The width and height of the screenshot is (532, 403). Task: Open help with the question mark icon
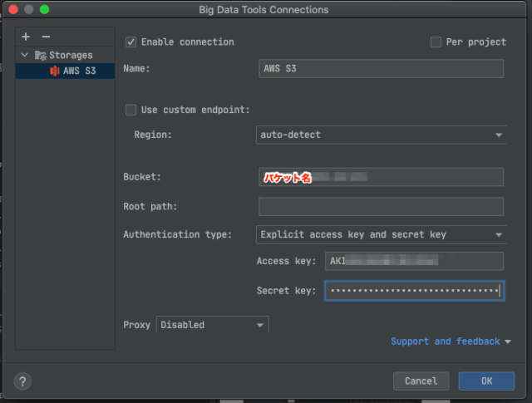pyautogui.click(x=22, y=381)
